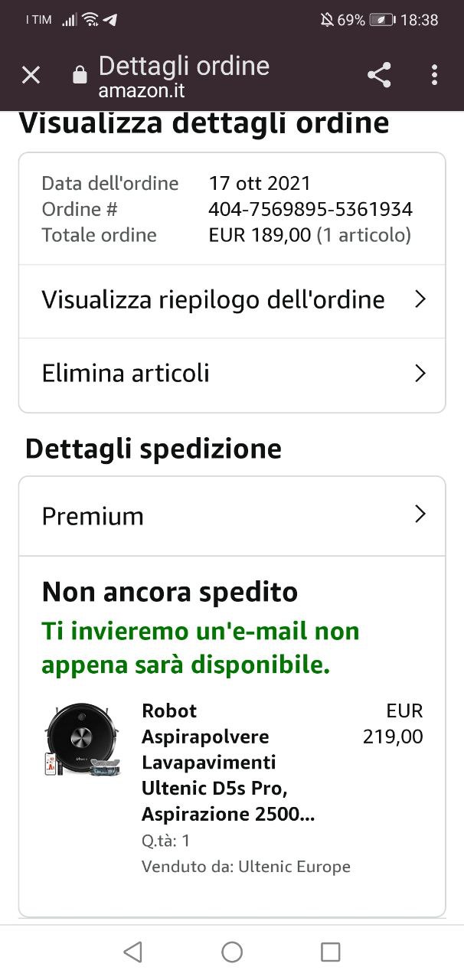
Task: Tap the Wi-Fi status icon
Action: [x=90, y=20]
